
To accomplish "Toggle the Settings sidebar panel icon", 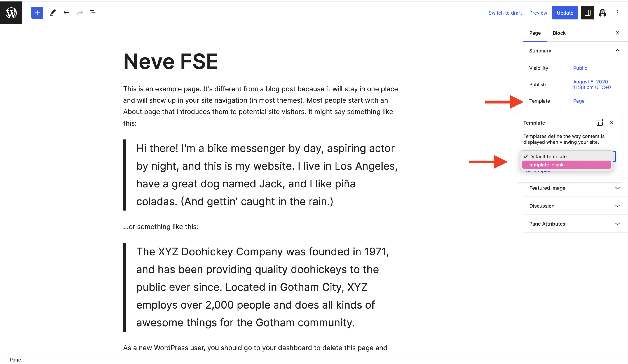I will coord(587,13).
